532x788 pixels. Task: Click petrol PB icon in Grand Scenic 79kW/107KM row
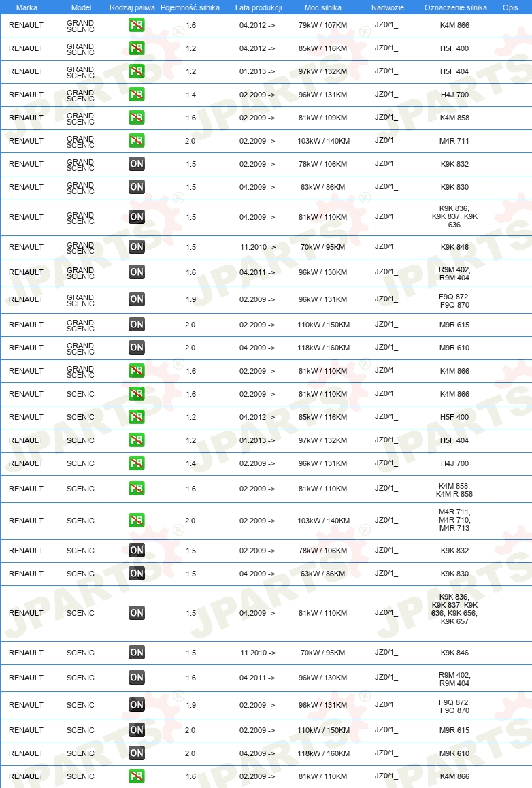tap(136, 25)
